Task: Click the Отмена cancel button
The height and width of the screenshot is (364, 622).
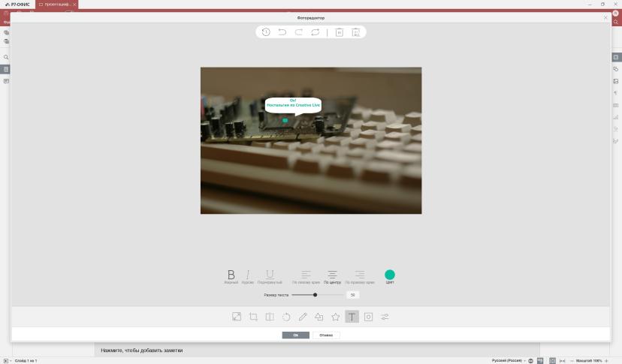Action: (326, 335)
